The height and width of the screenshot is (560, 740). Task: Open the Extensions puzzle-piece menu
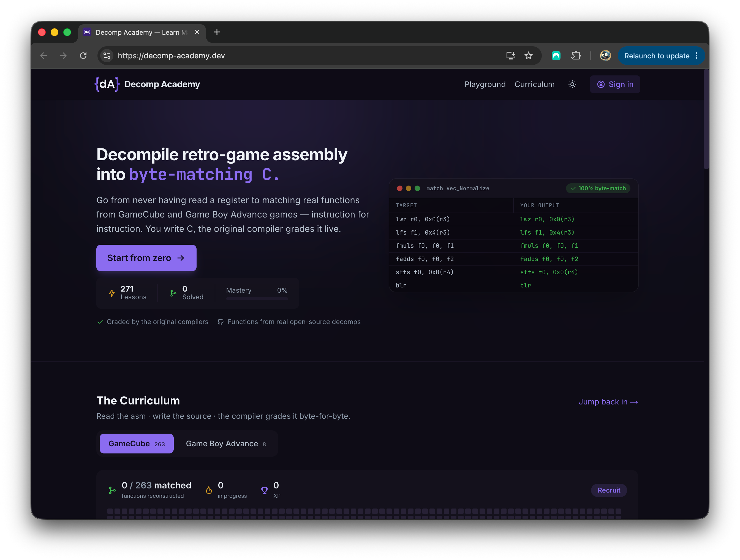576,56
